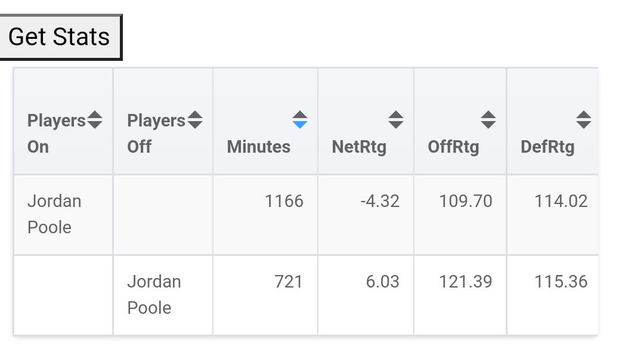The width and height of the screenshot is (644, 346).
Task: Select Jordan Poole in Players Off column
Action: [154, 295]
